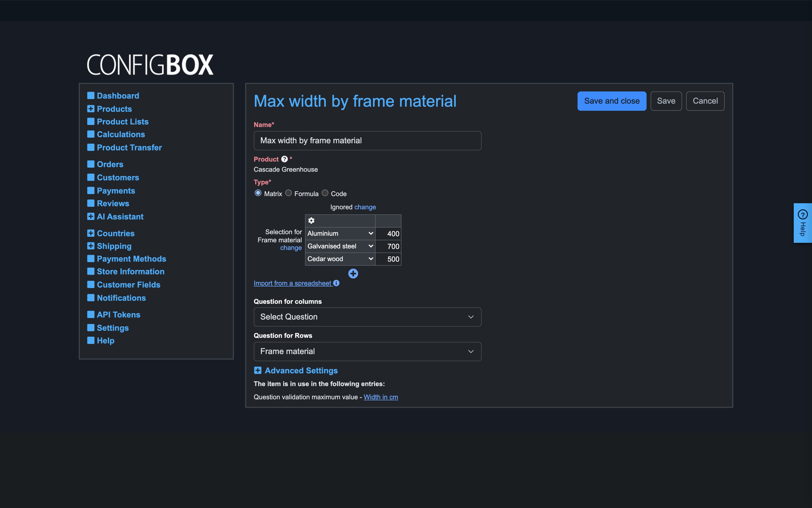The height and width of the screenshot is (508, 812).
Task: Click the 500 value cell for Cedar wood
Action: pyautogui.click(x=388, y=259)
